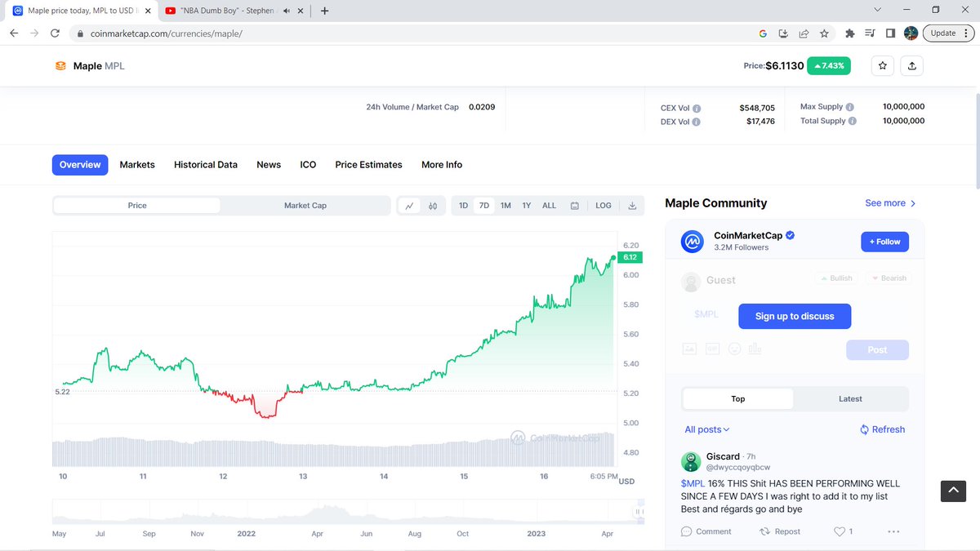Click Sign up to discuss

coord(795,316)
